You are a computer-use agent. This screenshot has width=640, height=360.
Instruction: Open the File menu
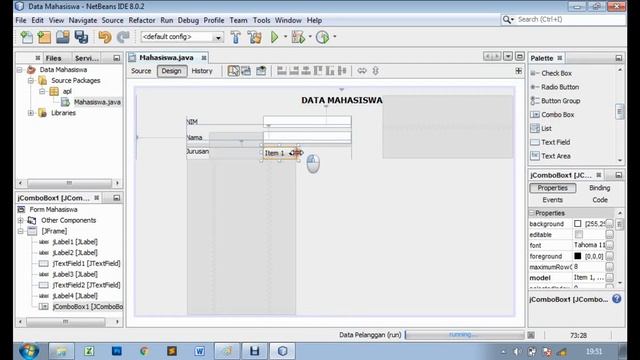coord(20,20)
